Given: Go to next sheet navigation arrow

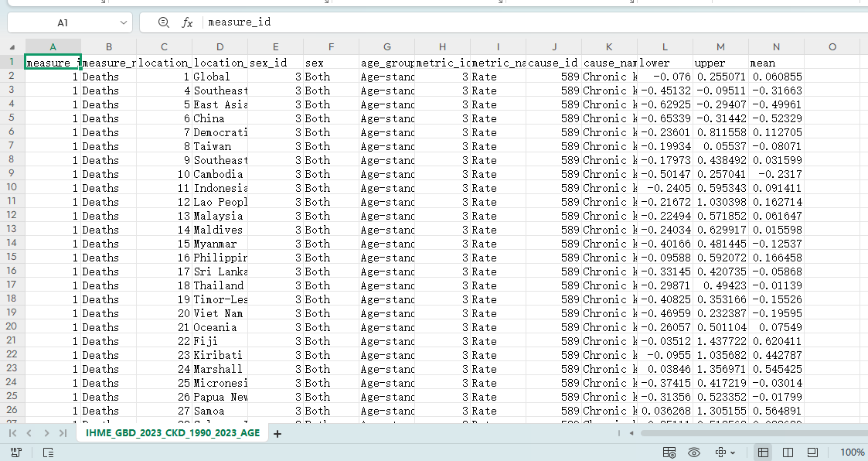Looking at the screenshot, I should [x=46, y=433].
